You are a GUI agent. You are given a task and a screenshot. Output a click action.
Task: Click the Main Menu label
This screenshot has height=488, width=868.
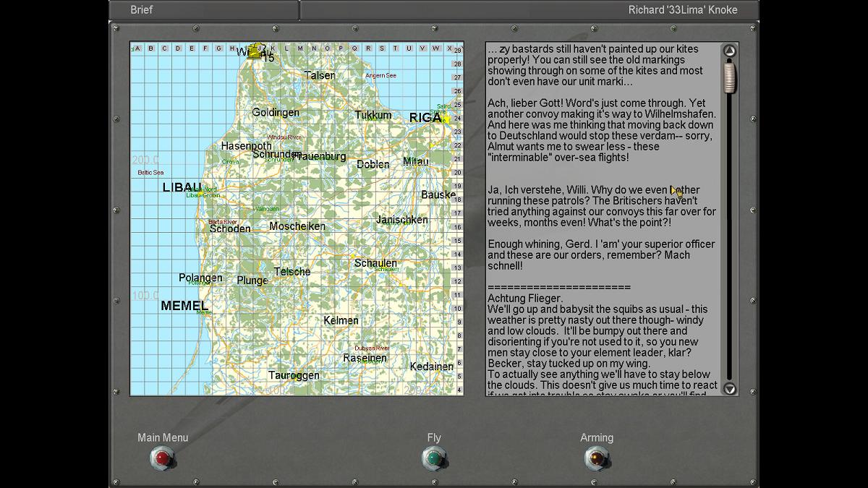click(163, 437)
